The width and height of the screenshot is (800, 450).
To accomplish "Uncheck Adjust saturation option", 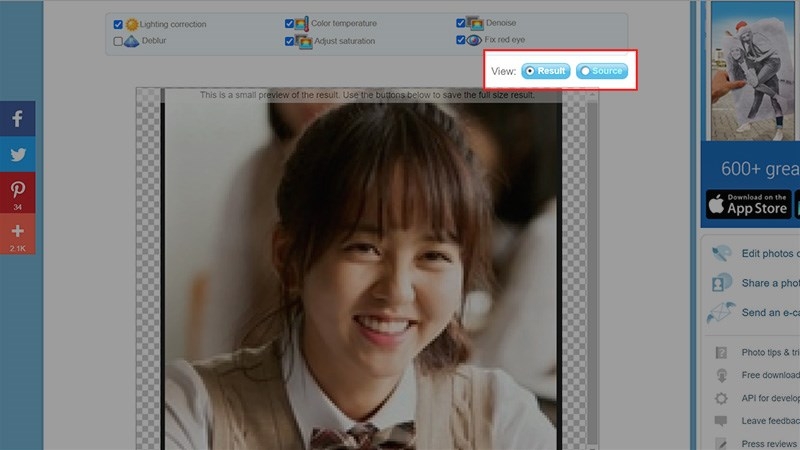I will 289,41.
